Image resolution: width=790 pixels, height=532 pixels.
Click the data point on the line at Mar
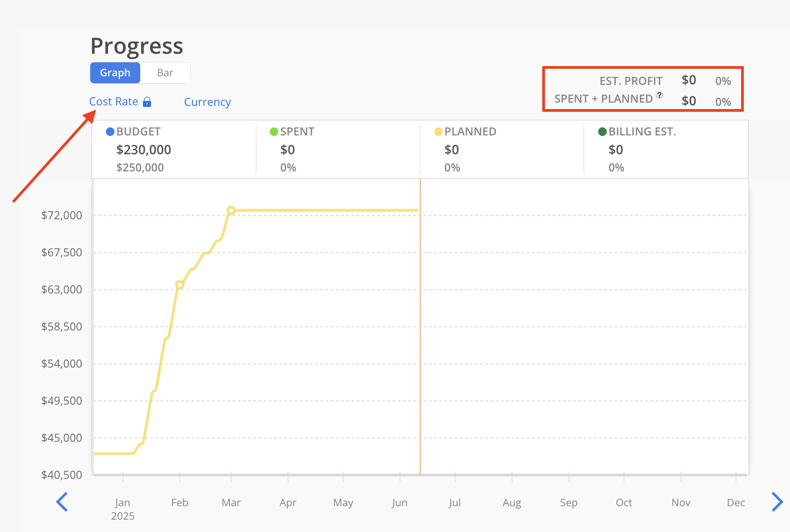click(x=231, y=210)
